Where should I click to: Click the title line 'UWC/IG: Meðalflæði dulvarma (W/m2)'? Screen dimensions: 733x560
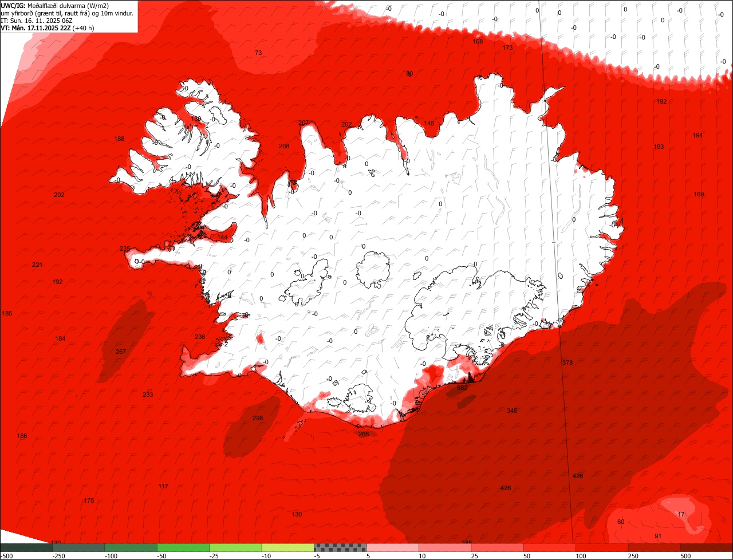(55, 5)
